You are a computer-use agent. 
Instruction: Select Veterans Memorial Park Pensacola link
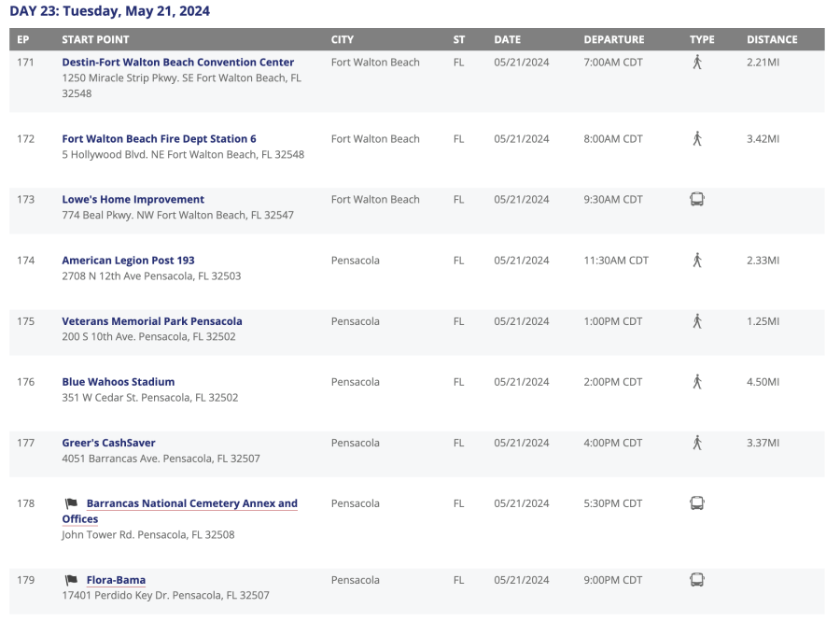point(151,321)
